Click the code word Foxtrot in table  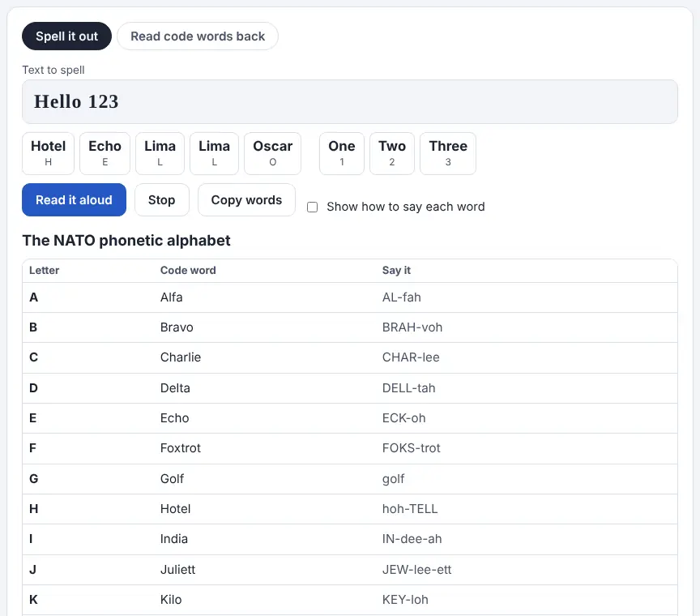click(181, 448)
